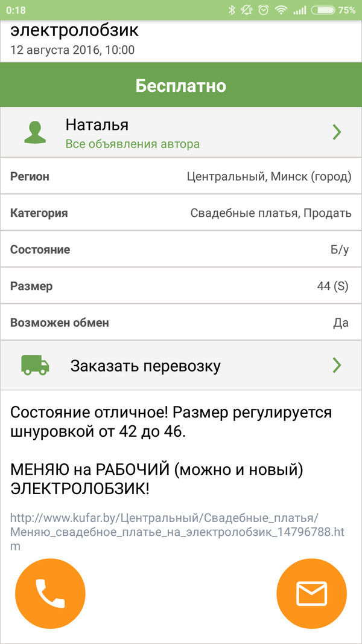Image resolution: width=362 pixels, height=644 pixels.
Task: Select the Заказать перевозку row
Action: point(181,365)
